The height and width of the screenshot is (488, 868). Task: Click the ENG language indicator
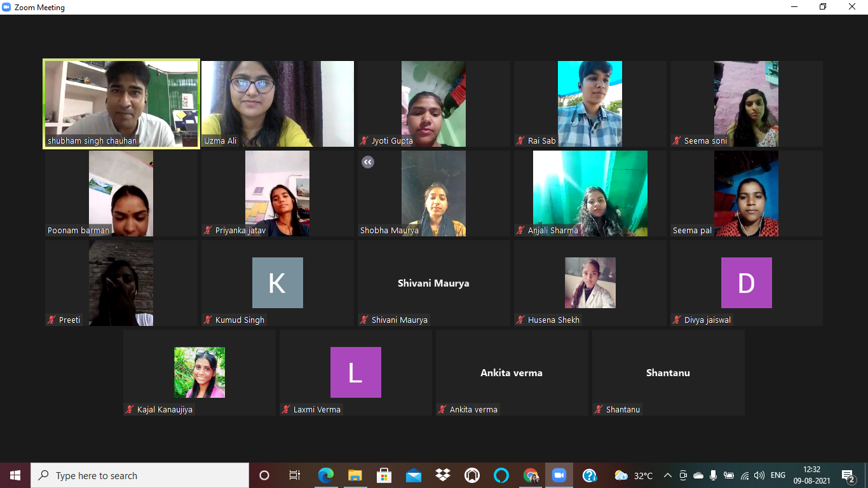pyautogui.click(x=778, y=475)
